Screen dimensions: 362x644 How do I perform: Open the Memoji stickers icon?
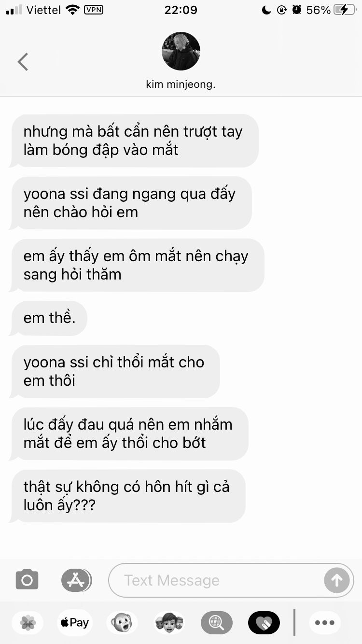pyautogui.click(x=169, y=623)
